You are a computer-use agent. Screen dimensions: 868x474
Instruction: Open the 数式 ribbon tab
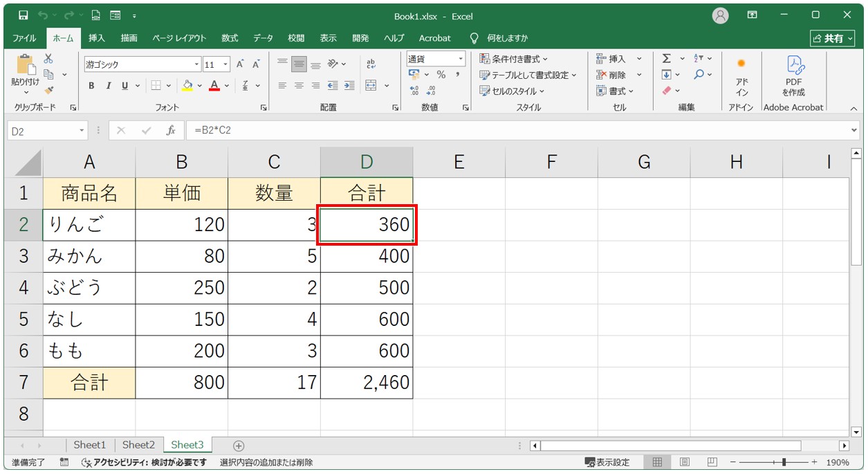(x=230, y=38)
